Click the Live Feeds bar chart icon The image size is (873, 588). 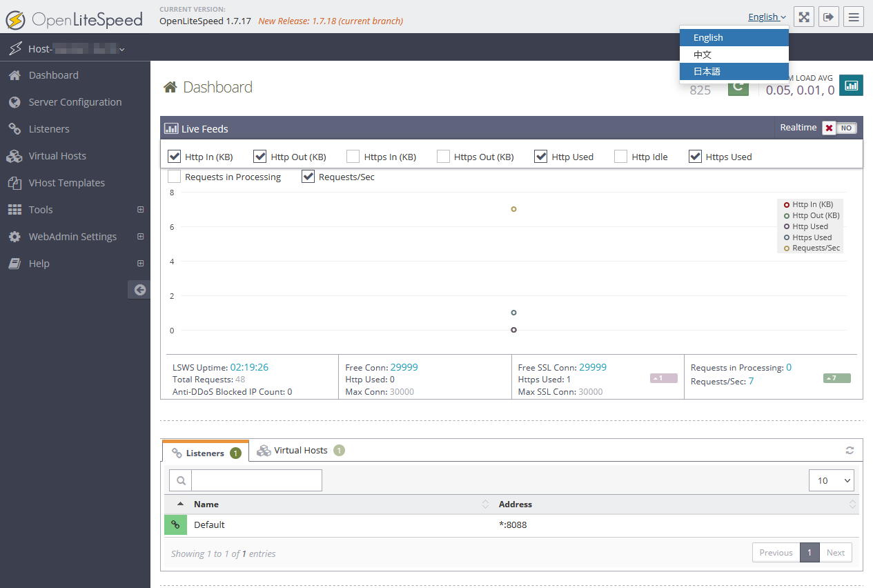(171, 128)
